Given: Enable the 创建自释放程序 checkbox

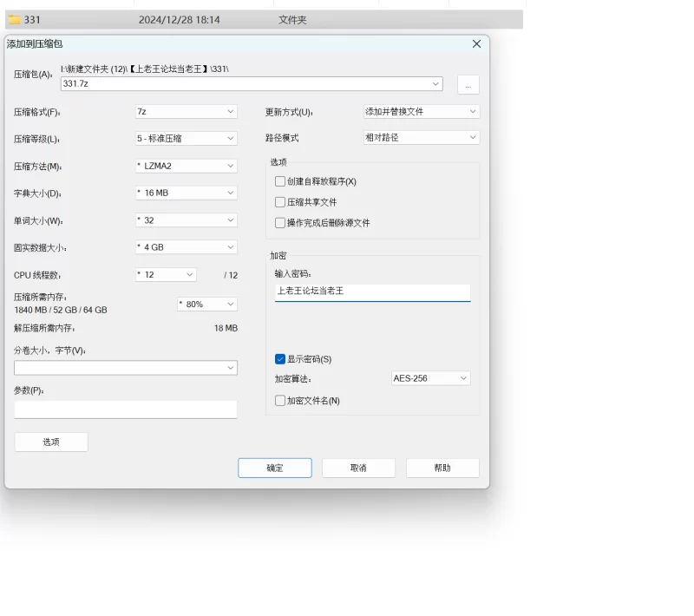Looking at the screenshot, I should pos(279,181).
